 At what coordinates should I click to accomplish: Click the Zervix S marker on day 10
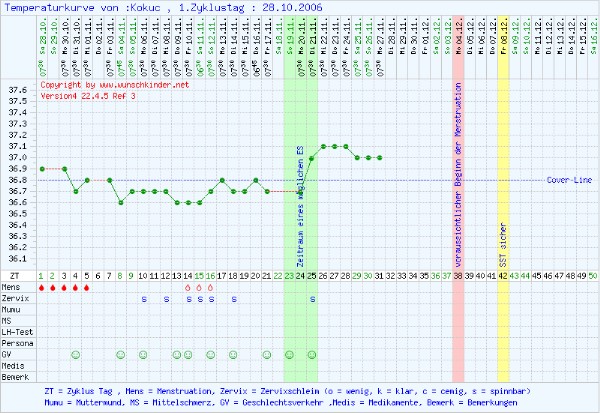143,299
